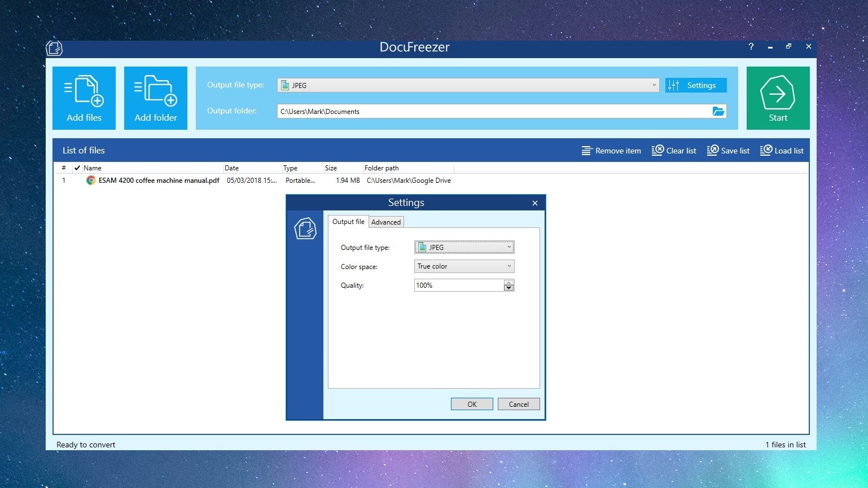Select ESAM 4200 coffee machine manual.pdf row

[431, 181]
